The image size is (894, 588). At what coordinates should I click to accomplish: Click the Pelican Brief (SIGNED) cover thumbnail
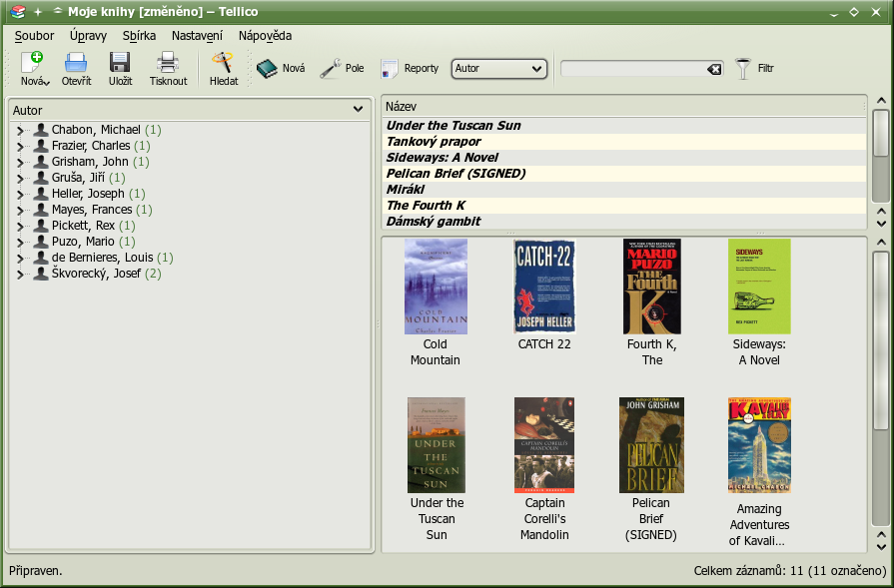pyautogui.click(x=651, y=445)
